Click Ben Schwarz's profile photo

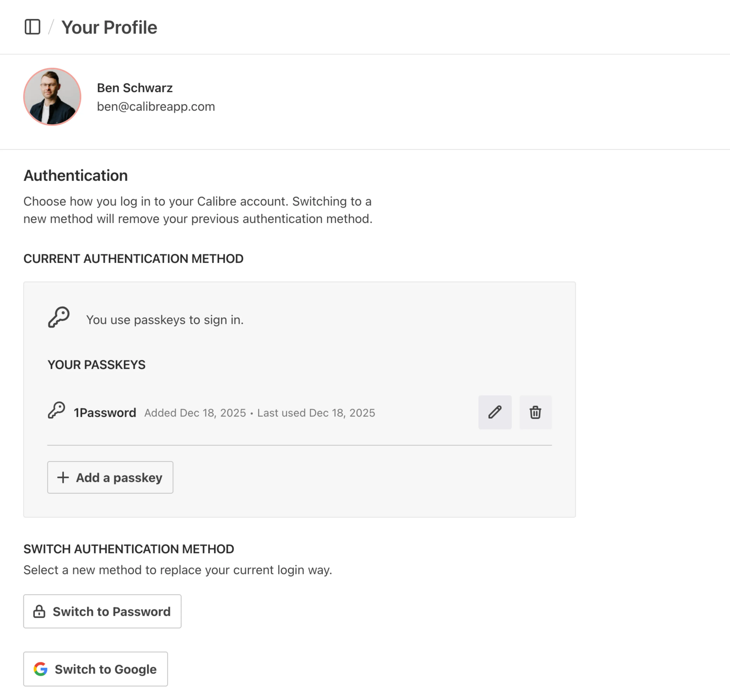pos(52,97)
